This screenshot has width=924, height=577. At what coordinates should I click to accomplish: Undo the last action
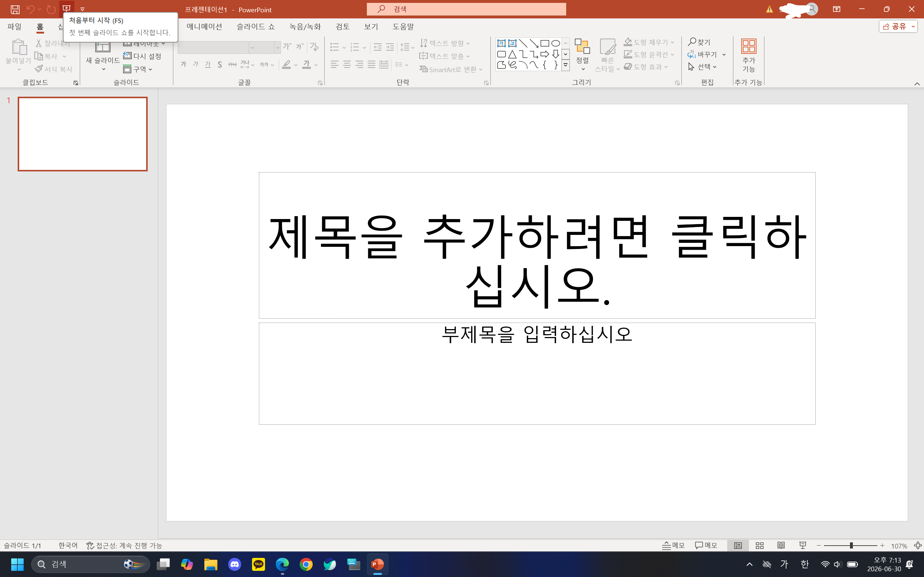pos(31,9)
